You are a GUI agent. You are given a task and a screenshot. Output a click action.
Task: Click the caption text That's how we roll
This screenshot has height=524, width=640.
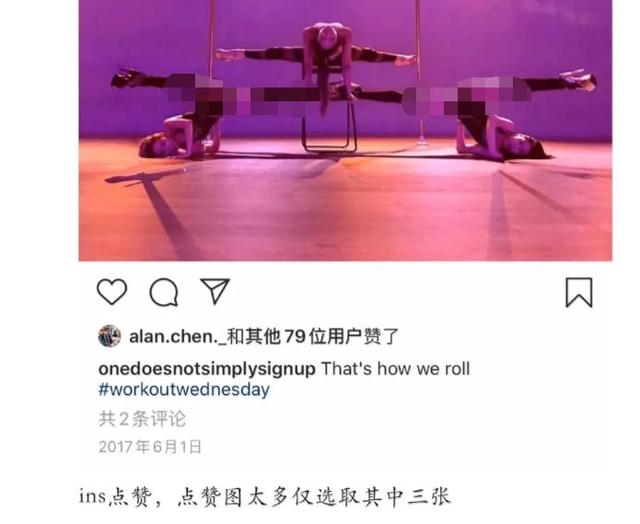click(x=396, y=369)
